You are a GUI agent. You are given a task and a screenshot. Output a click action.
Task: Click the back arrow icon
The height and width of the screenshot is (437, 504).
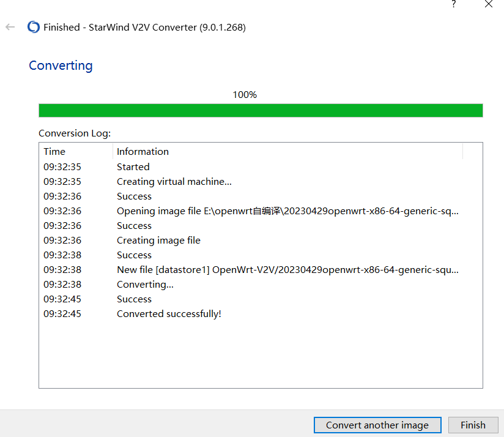coord(10,28)
